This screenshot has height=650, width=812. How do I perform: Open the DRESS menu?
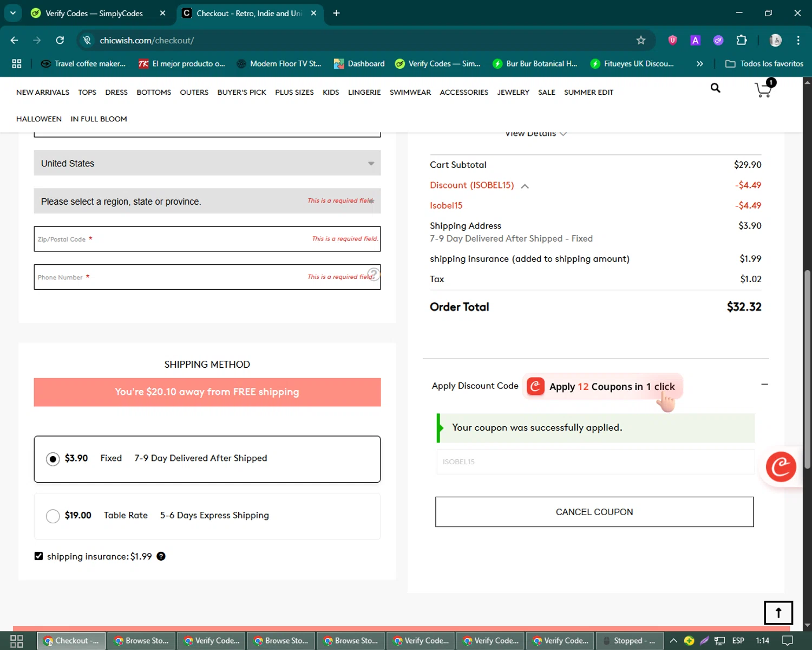tap(116, 92)
